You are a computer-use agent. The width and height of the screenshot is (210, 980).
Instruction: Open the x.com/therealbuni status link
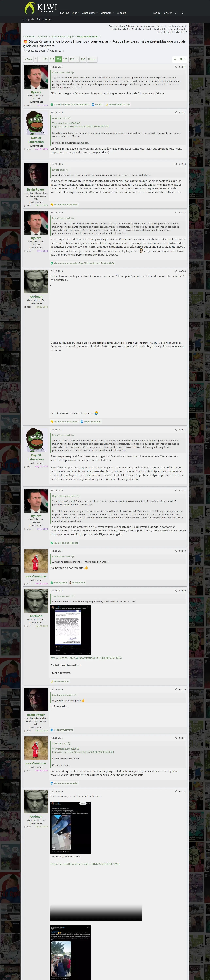pos(85,864)
